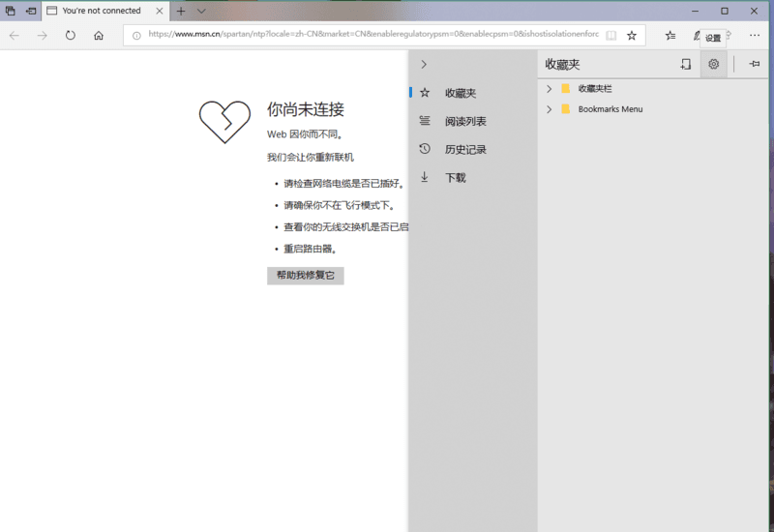774x532 pixels.
Task: Open the set-aside tabs icon
Action: 10,11
